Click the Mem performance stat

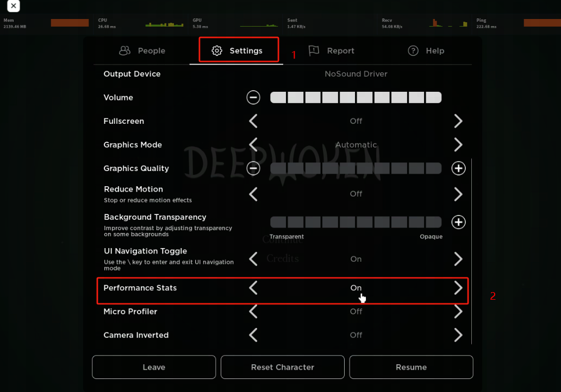(46, 23)
